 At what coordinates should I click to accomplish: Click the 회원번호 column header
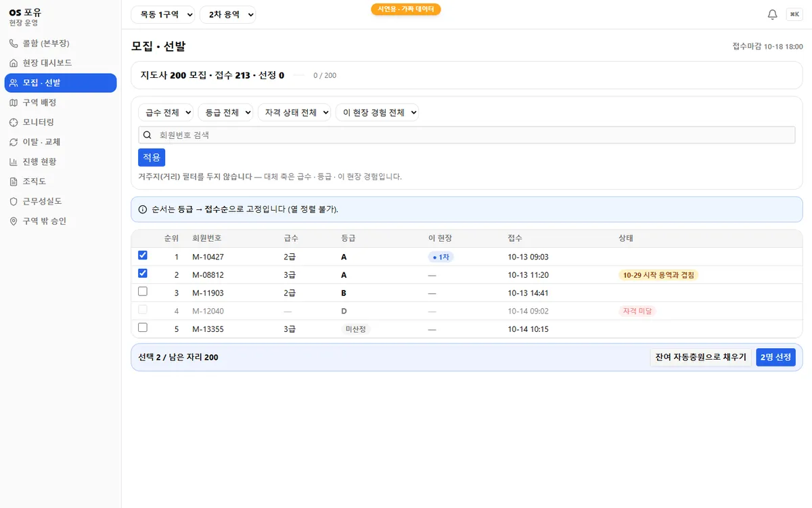tap(206, 238)
